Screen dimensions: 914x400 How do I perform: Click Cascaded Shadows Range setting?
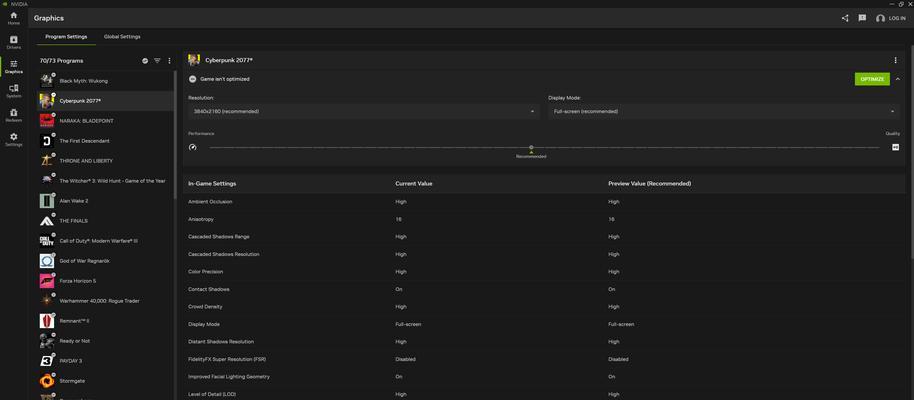219,237
